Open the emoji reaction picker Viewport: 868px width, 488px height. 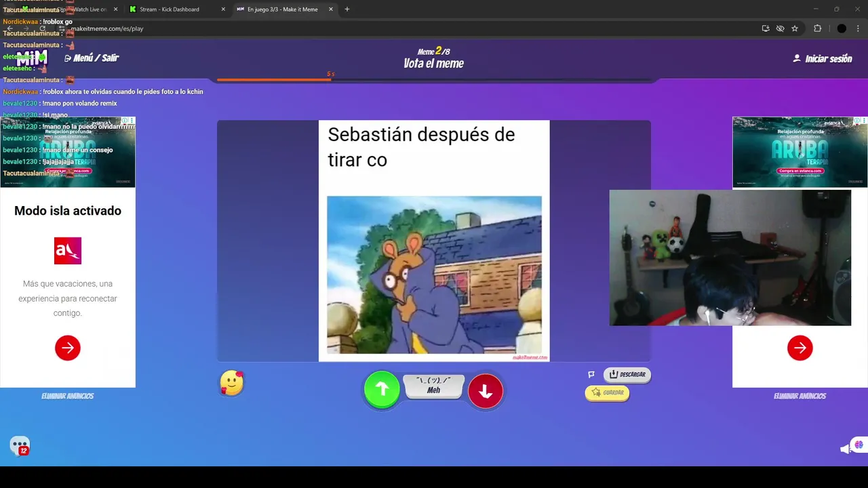tap(232, 384)
